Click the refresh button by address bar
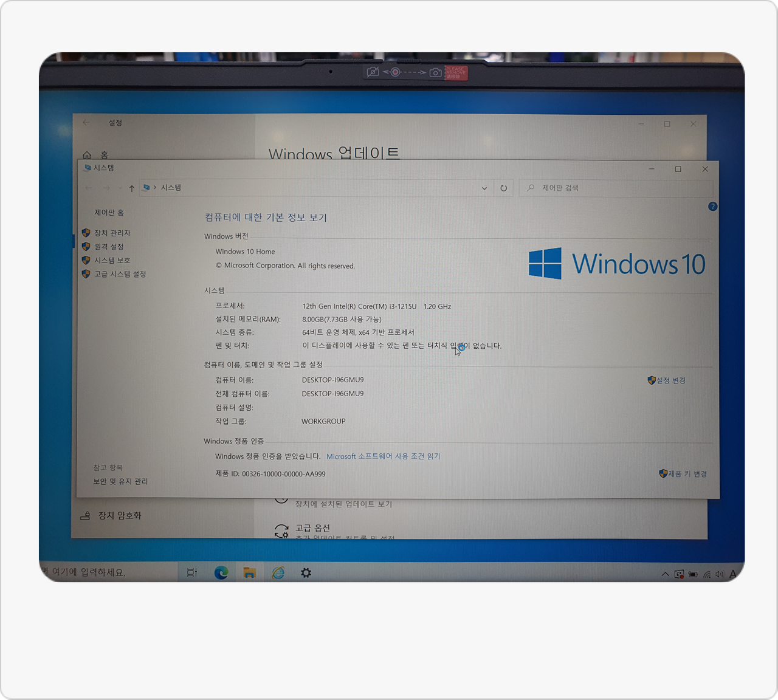Image resolution: width=778 pixels, height=700 pixels. coord(504,188)
